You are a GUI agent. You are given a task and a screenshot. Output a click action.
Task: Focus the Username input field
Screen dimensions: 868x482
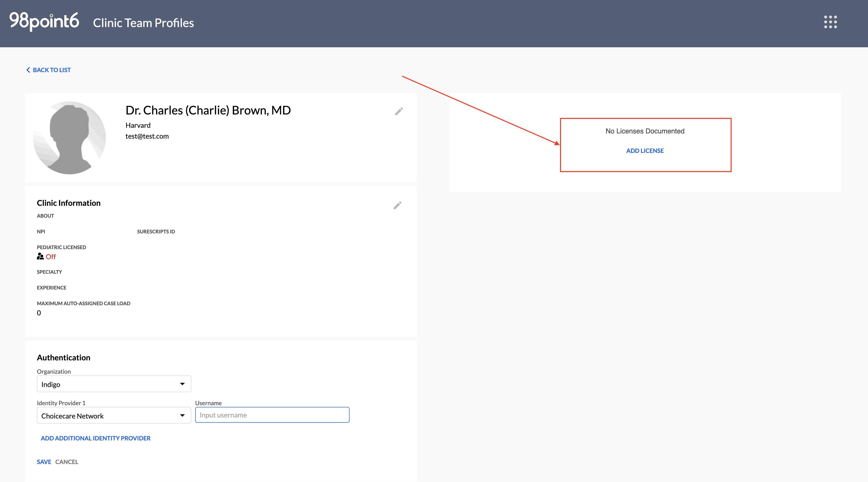[x=272, y=415]
